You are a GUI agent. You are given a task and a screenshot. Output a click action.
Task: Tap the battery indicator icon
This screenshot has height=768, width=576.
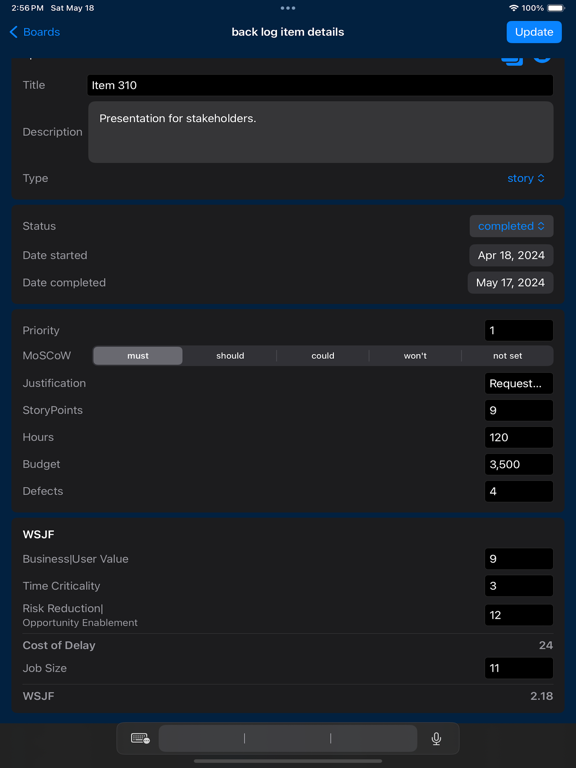tap(556, 8)
